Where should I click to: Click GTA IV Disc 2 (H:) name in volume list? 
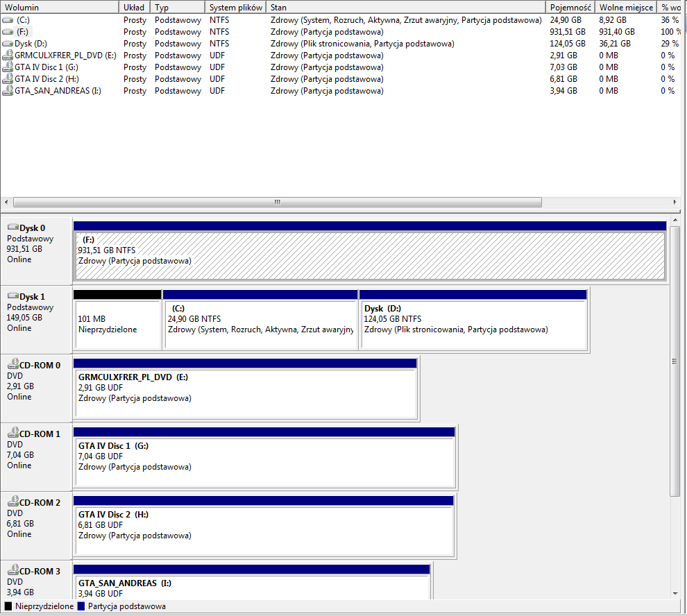pyautogui.click(x=47, y=79)
